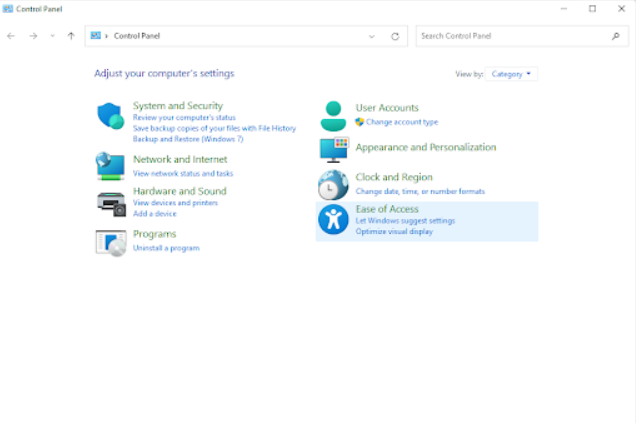The image size is (636, 423).
Task: Open the Programs disc icon
Action: (111, 243)
